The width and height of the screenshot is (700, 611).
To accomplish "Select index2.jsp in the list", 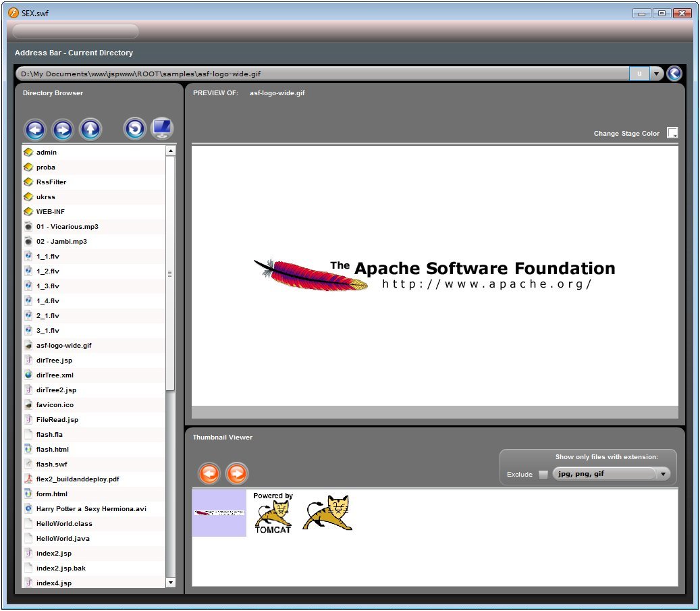I will click(93, 553).
